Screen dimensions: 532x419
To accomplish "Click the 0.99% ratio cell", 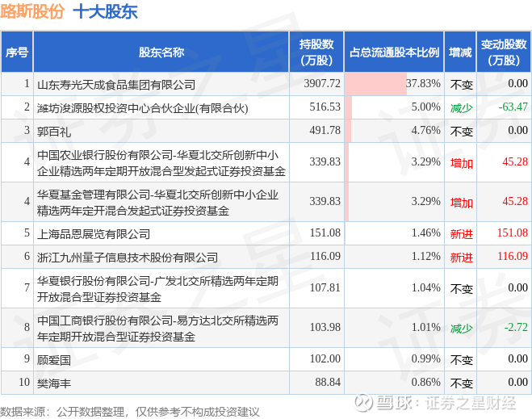I will point(394,359).
